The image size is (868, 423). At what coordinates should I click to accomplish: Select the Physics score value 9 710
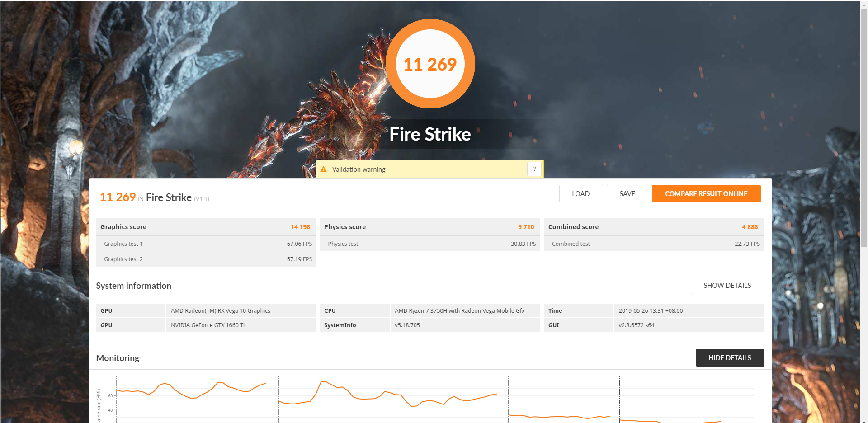tap(526, 227)
